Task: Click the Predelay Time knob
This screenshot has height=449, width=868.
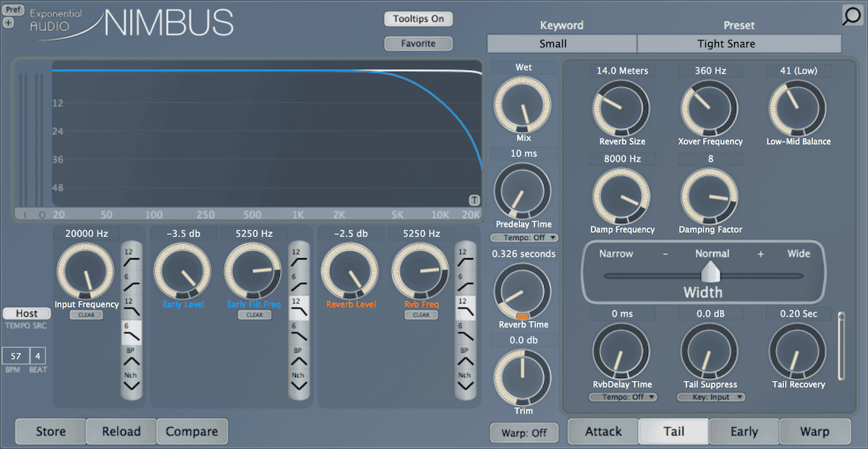Action: click(x=523, y=192)
